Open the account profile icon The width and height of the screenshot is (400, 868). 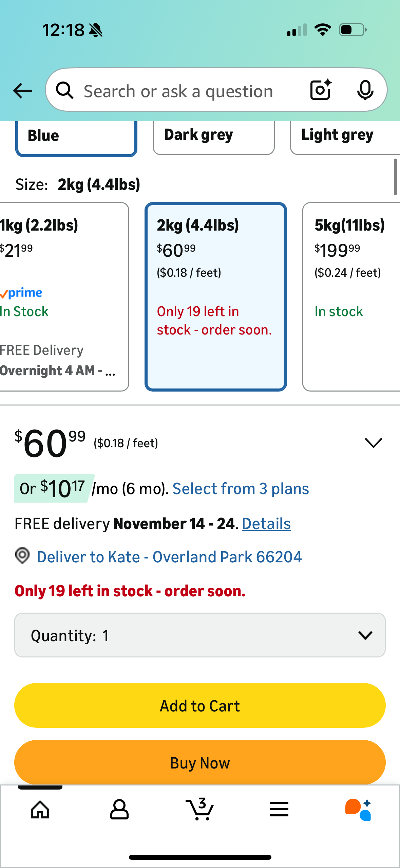coord(119,810)
